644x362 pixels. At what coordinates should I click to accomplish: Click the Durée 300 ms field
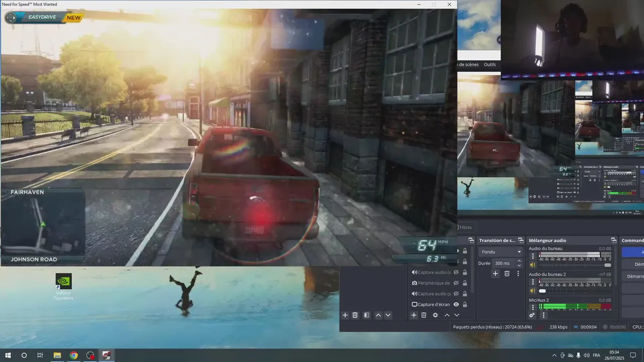pyautogui.click(x=504, y=263)
